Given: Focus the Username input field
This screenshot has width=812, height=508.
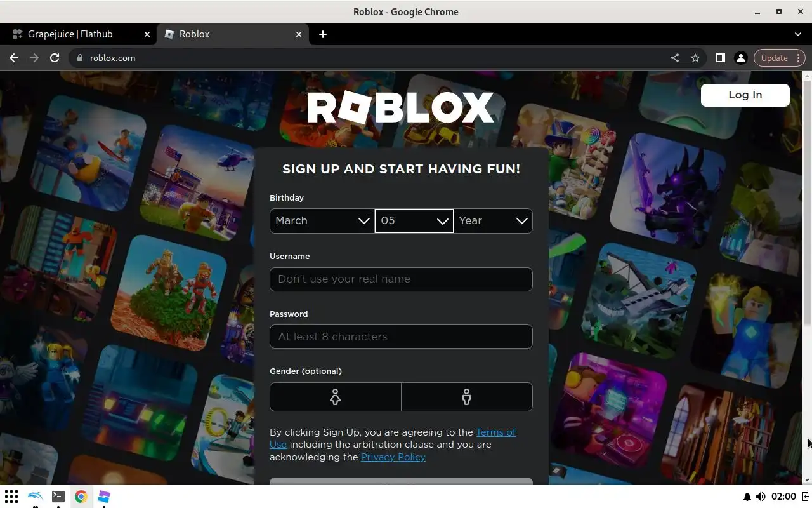Looking at the screenshot, I should click(x=401, y=279).
